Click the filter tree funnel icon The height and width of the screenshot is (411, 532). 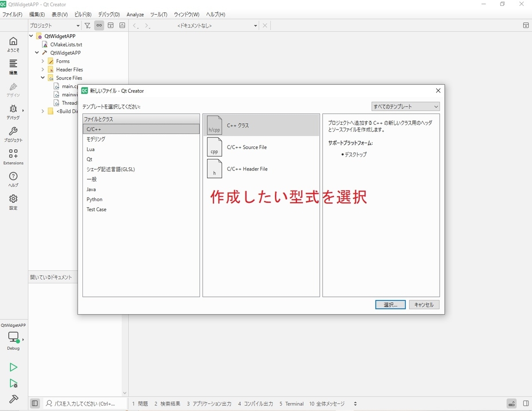click(x=88, y=26)
